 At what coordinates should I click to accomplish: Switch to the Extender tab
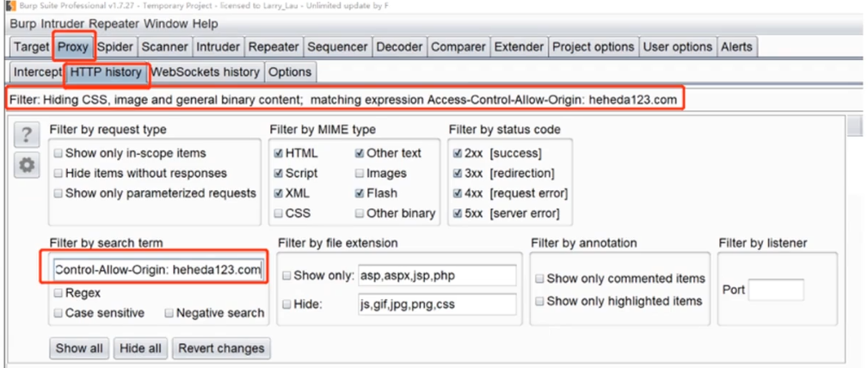tap(520, 47)
